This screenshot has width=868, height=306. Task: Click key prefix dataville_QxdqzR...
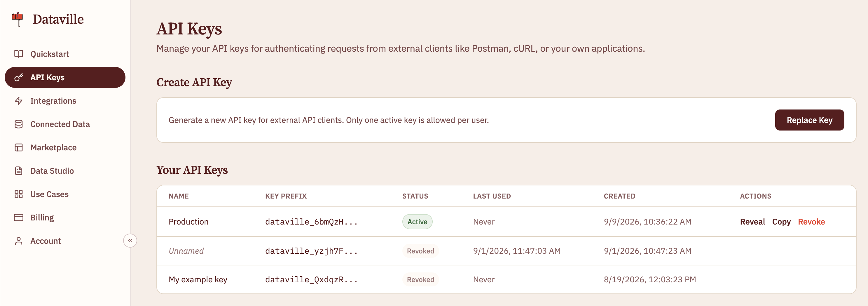point(311,279)
